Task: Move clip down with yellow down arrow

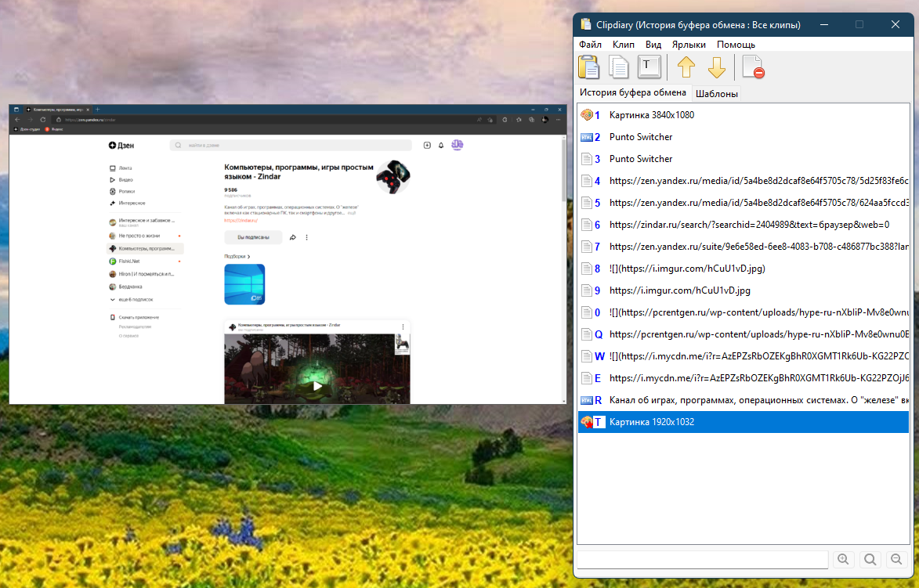Action: tap(716, 67)
